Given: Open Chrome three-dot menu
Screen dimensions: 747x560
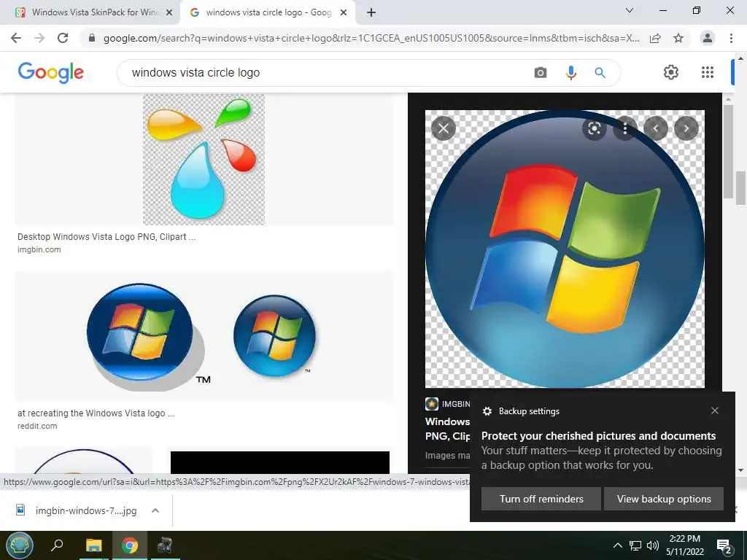Looking at the screenshot, I should click(731, 38).
